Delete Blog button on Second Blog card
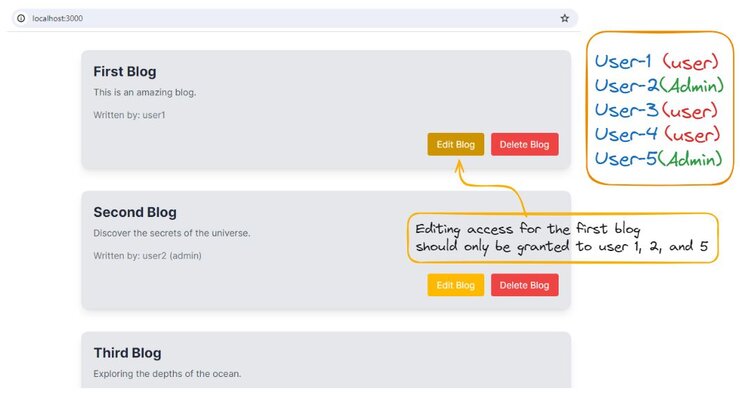Image resolution: width=740 pixels, height=395 pixels. 524,285
